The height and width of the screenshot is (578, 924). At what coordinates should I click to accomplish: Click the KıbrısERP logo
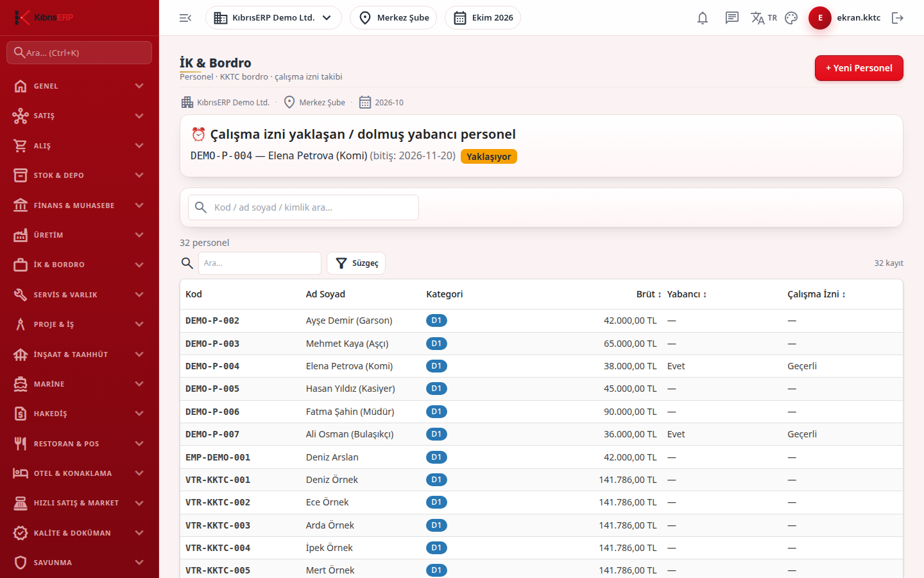pos(45,17)
